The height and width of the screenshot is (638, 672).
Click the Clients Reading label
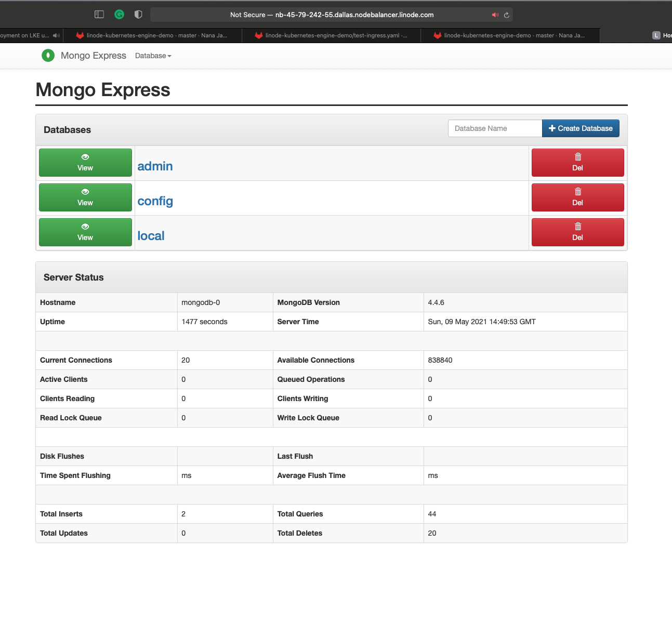click(x=67, y=398)
